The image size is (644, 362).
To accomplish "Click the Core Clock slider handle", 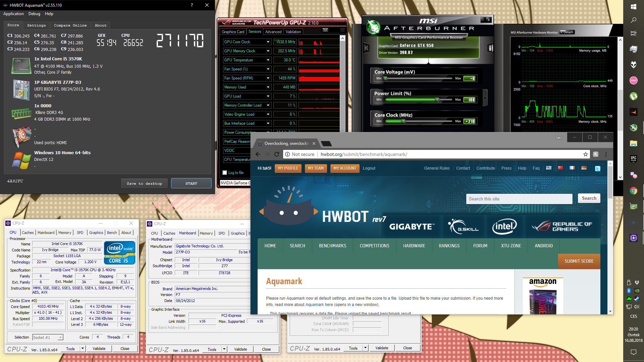I will pyautogui.click(x=404, y=121).
